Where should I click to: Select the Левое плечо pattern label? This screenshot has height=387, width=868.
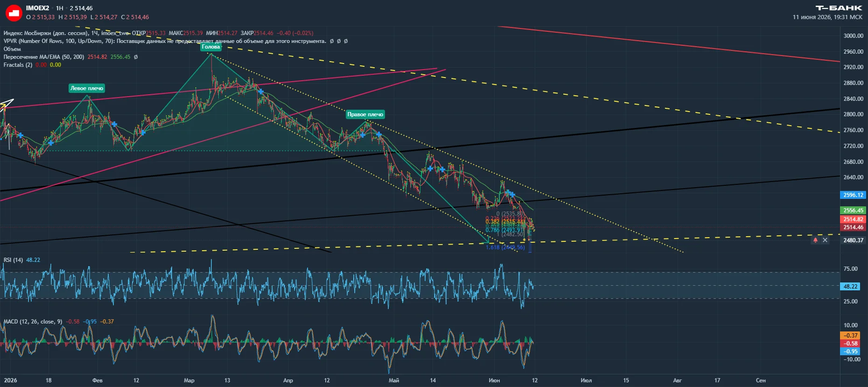(87, 88)
